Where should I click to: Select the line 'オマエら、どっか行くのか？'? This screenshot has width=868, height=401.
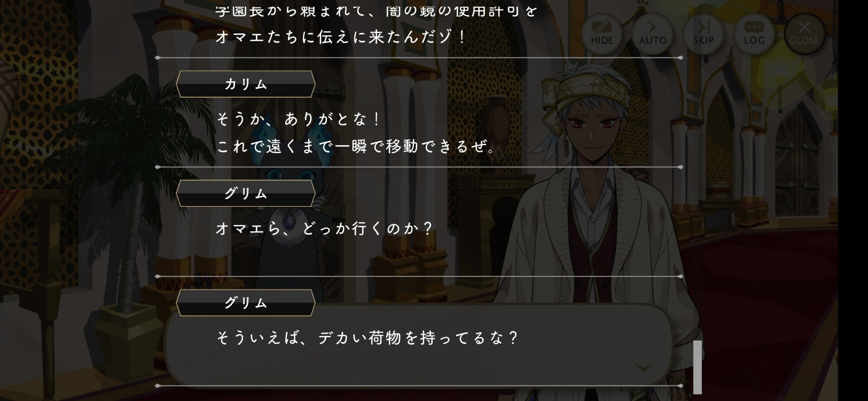[x=324, y=229]
